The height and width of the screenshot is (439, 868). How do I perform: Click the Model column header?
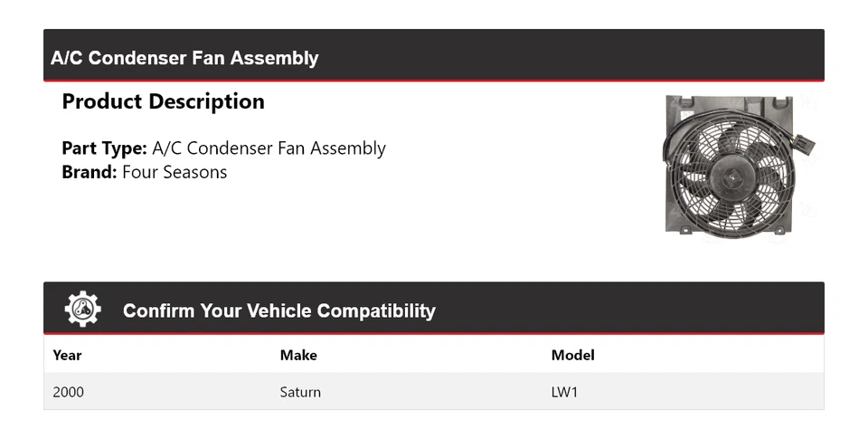click(572, 355)
